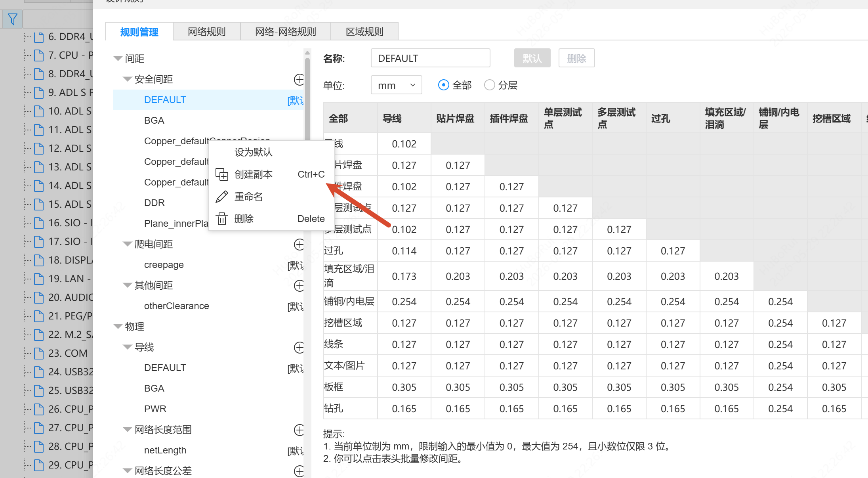The image size is (868, 478).
Task: Select the DDR clearance rule
Action: point(155,203)
